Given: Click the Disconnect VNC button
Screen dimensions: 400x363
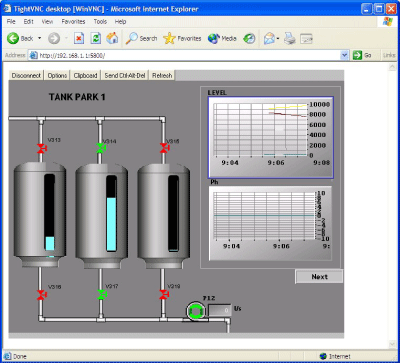Looking at the screenshot, I should point(26,76).
